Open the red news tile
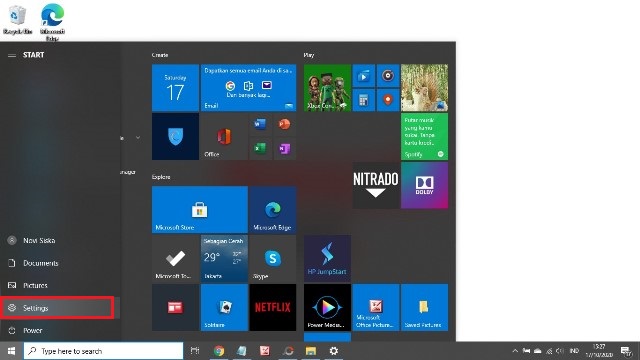 (175, 307)
